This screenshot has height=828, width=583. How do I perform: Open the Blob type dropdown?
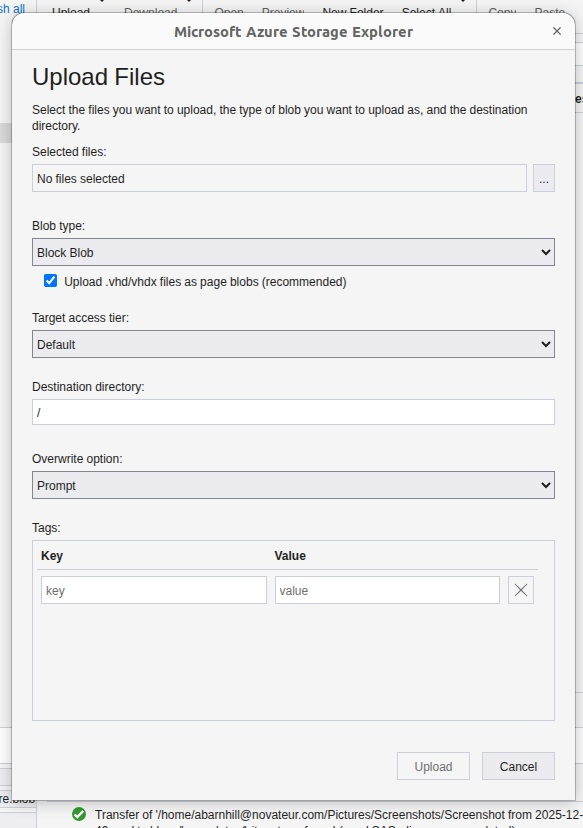coord(293,252)
